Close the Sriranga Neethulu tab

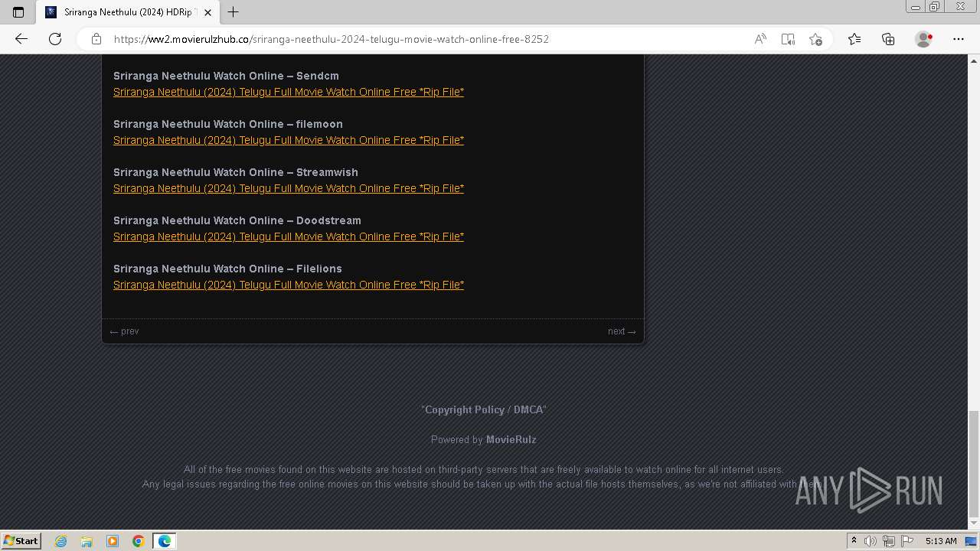click(x=207, y=12)
